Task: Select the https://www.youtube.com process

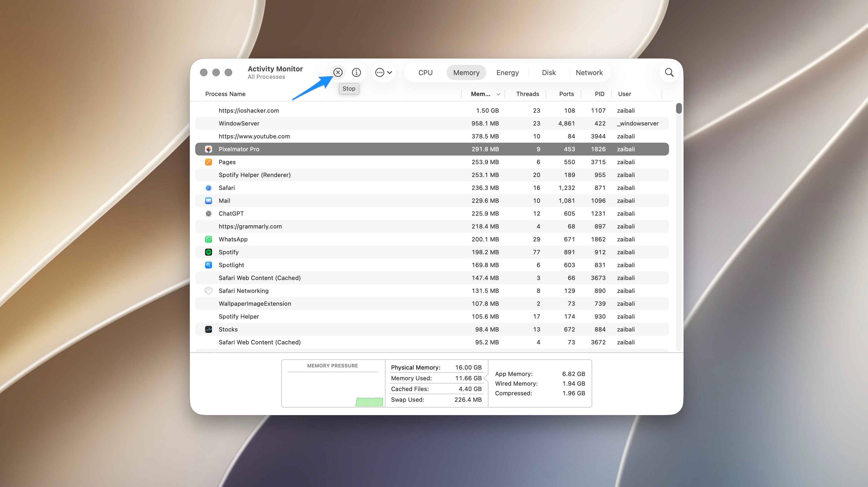Action: click(432, 136)
